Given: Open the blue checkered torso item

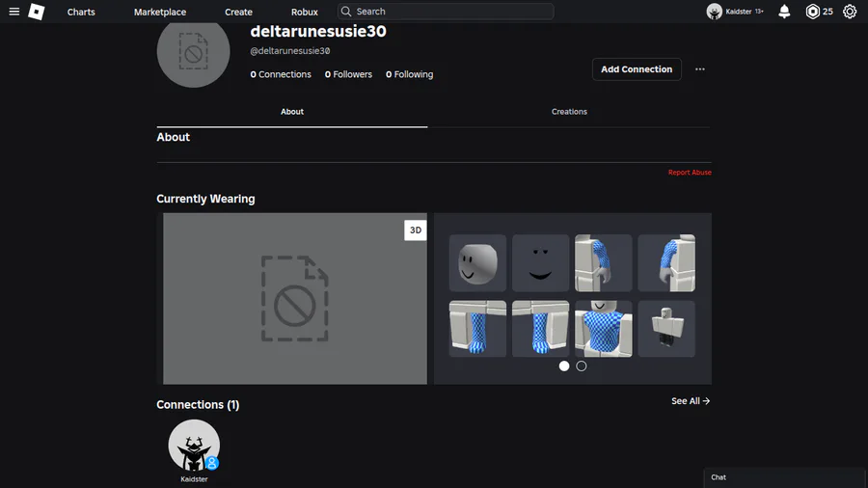Looking at the screenshot, I should [x=604, y=329].
